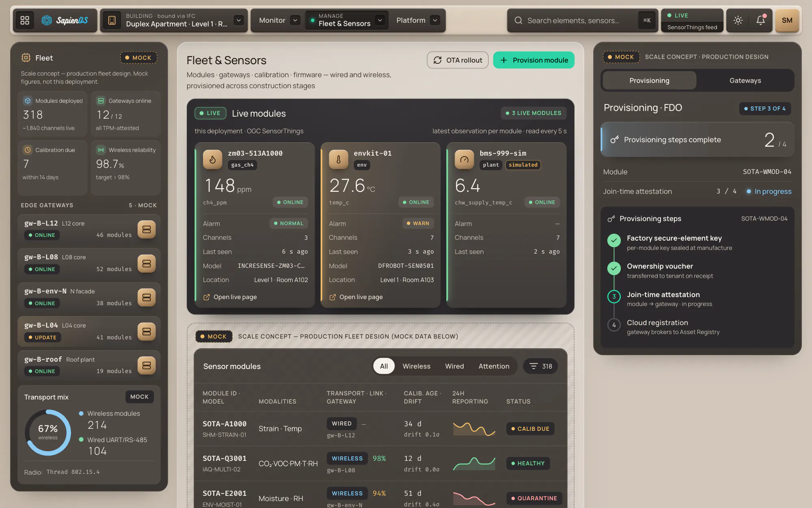Switch to the Provisioning tab
812x508 pixels.
pos(649,80)
